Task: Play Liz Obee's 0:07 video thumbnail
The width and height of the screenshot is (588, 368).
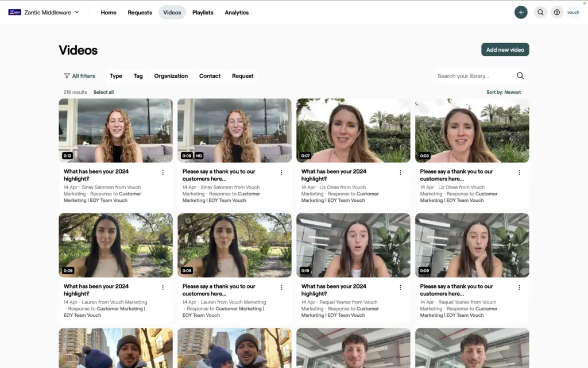Action: coord(353,131)
